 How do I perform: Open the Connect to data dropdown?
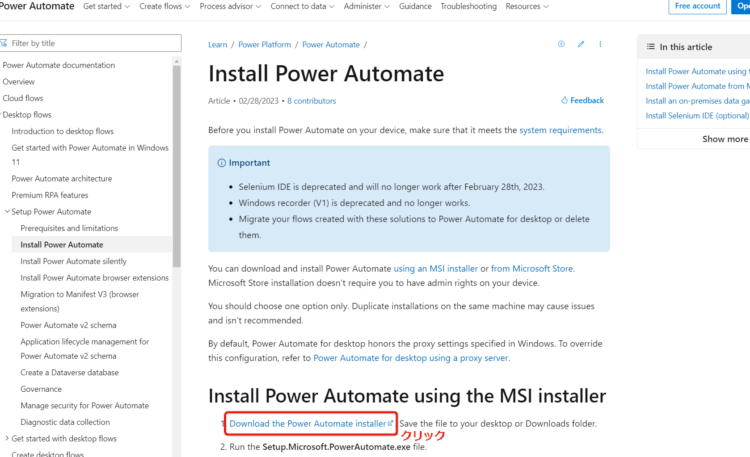(302, 6)
